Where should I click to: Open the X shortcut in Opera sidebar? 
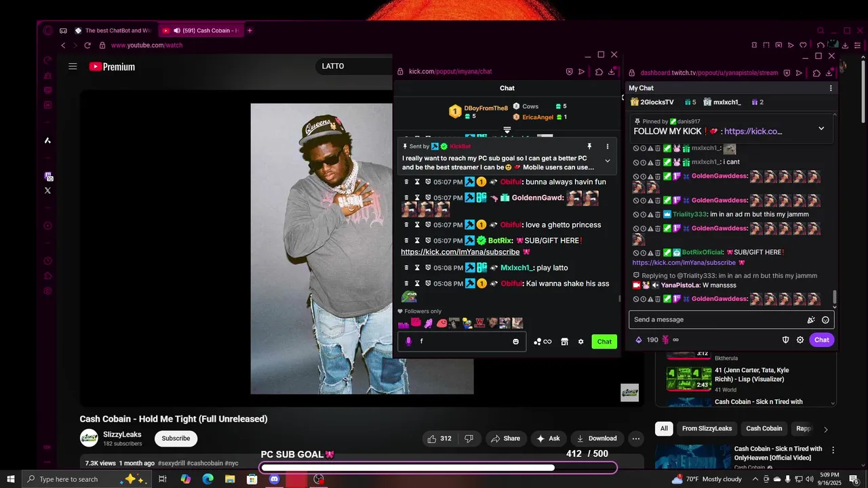pos(47,190)
